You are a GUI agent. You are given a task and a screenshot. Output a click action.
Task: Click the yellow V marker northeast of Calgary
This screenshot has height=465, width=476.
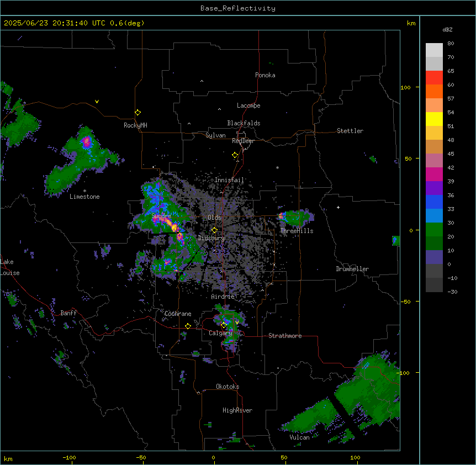(x=237, y=323)
